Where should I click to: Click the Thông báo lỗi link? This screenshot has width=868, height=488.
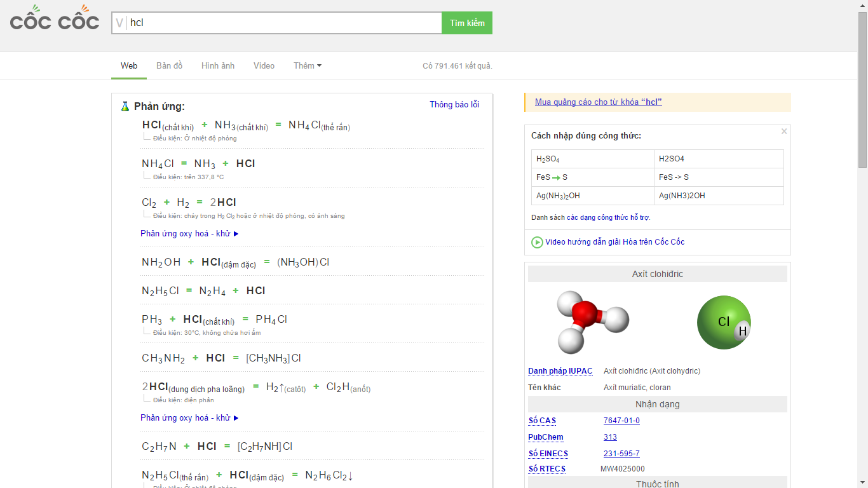(454, 105)
